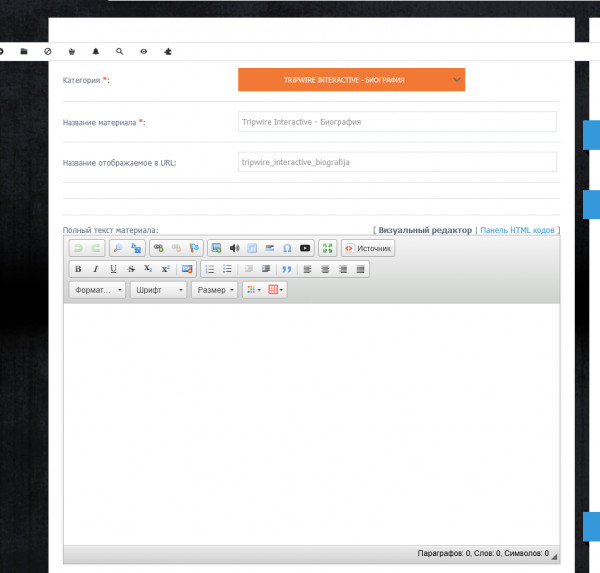
Task: Click the Источник source button
Action: coord(368,248)
